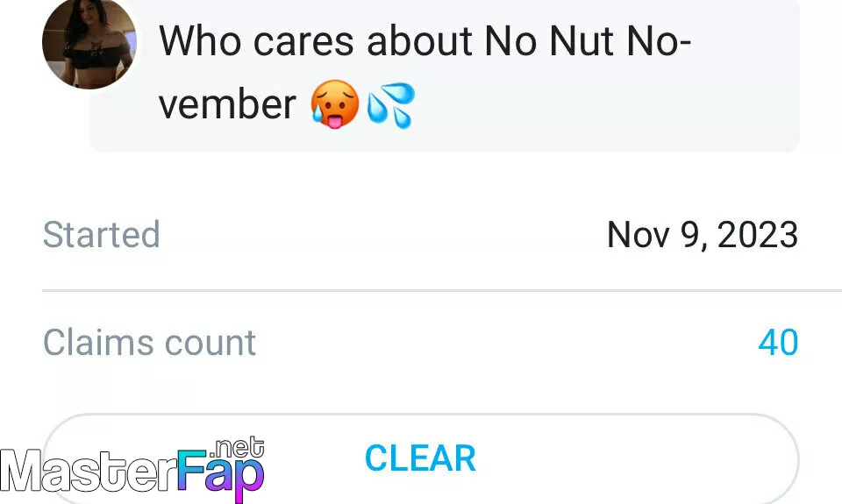
Task: Click the year 2023 in date
Action: point(758,235)
